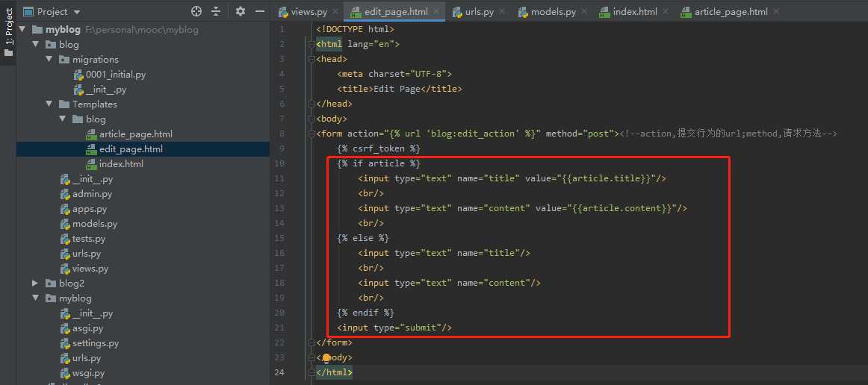Collapse the Templates folder arrow
The image size is (868, 385).
49,104
